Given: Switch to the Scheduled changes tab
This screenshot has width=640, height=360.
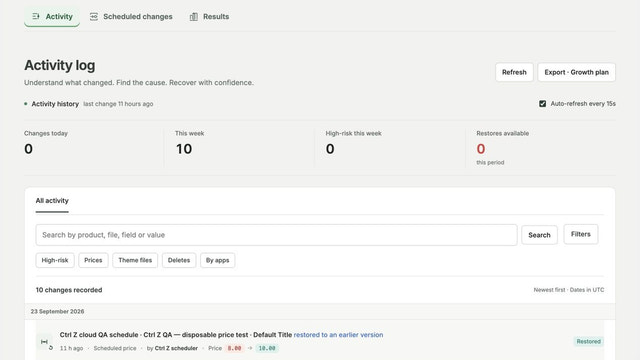Looking at the screenshot, I should coord(131,17).
